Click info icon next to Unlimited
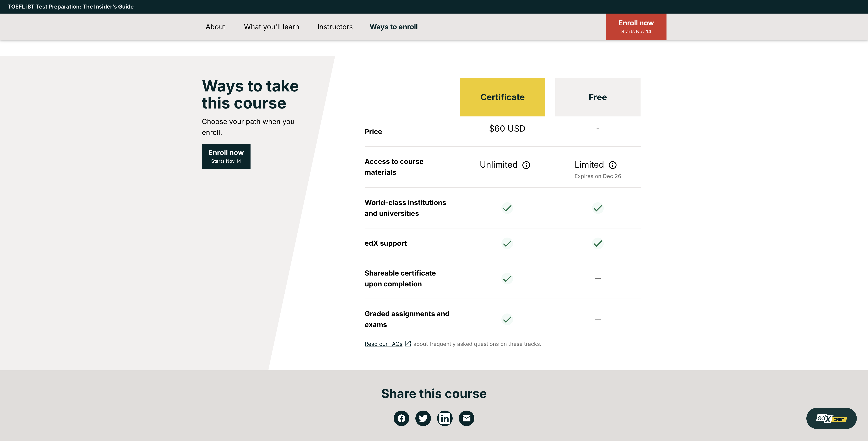Image resolution: width=868 pixels, height=441 pixels. (x=526, y=165)
